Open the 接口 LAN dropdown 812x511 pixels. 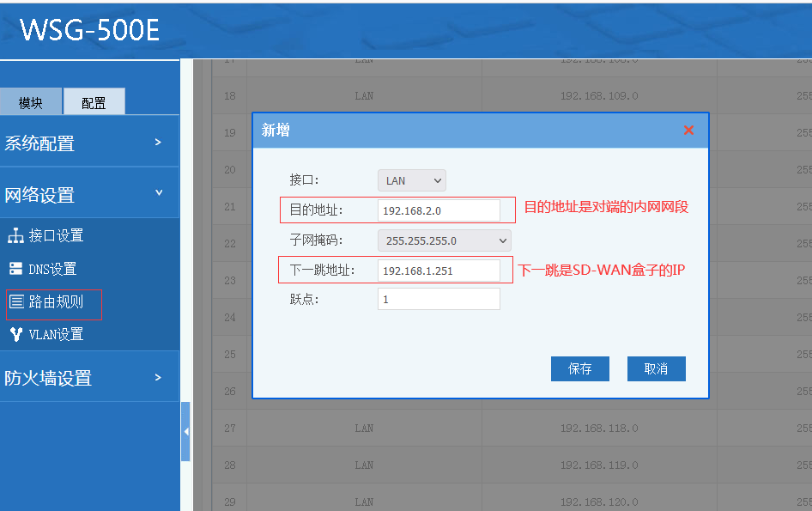412,181
